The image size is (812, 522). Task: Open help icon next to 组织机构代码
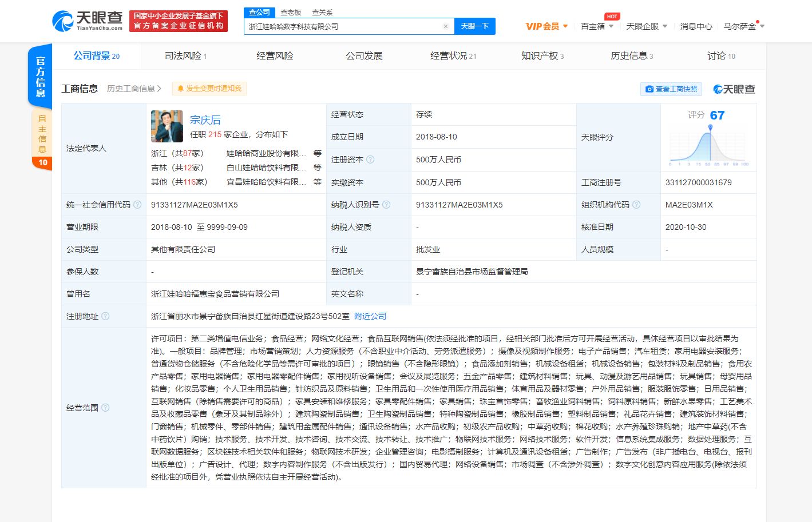(x=636, y=205)
